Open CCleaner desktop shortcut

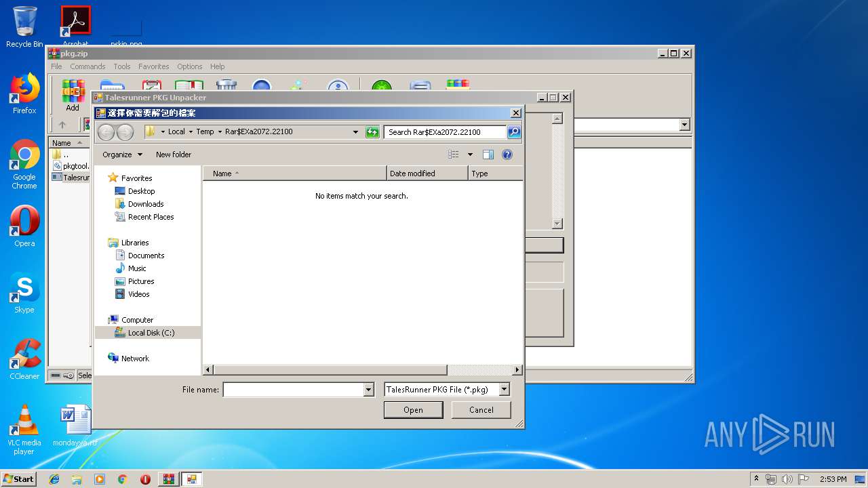(x=24, y=359)
